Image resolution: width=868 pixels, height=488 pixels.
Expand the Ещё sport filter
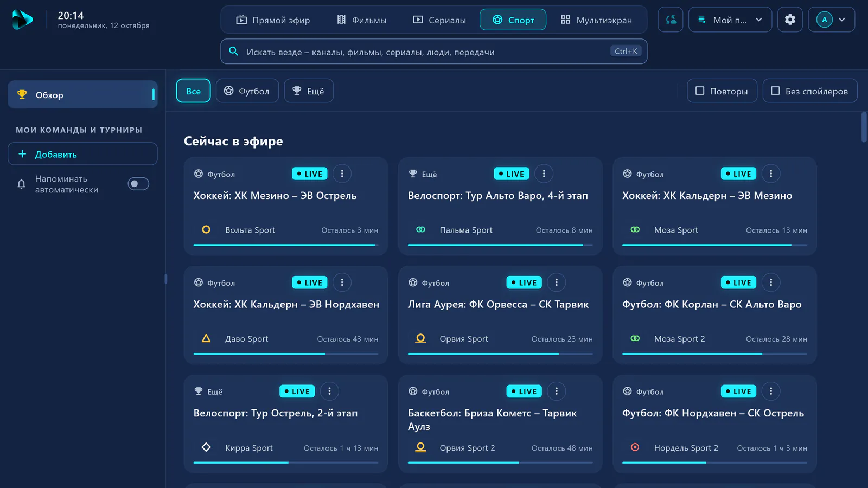click(309, 91)
